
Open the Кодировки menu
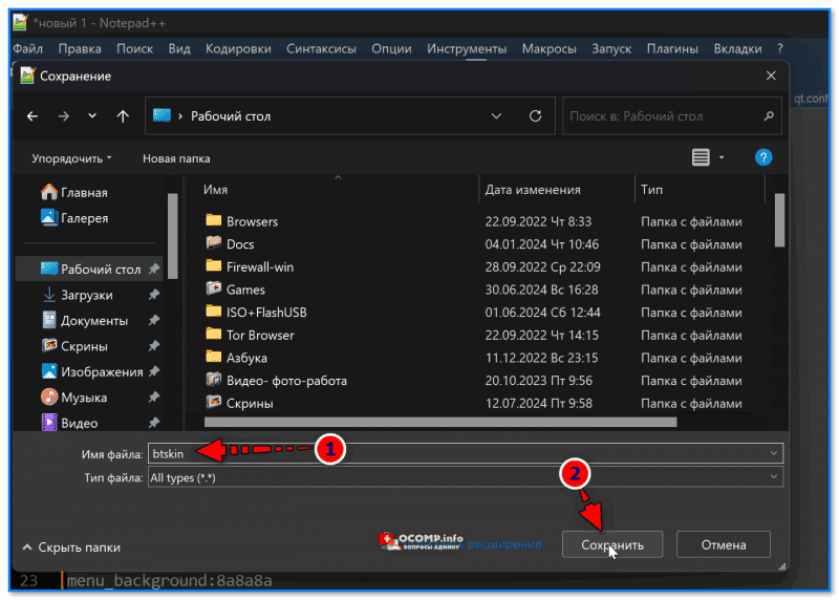tap(238, 48)
